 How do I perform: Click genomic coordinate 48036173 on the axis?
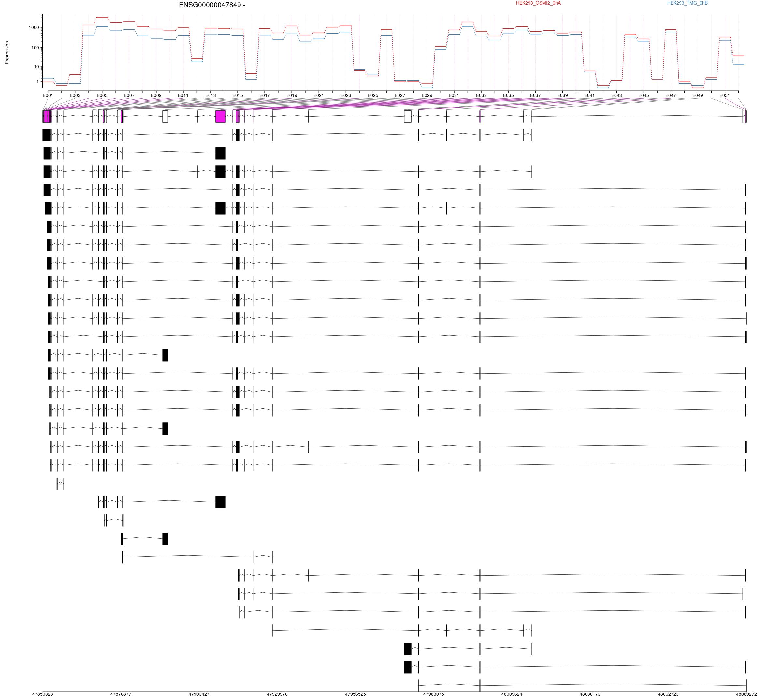coord(590,694)
